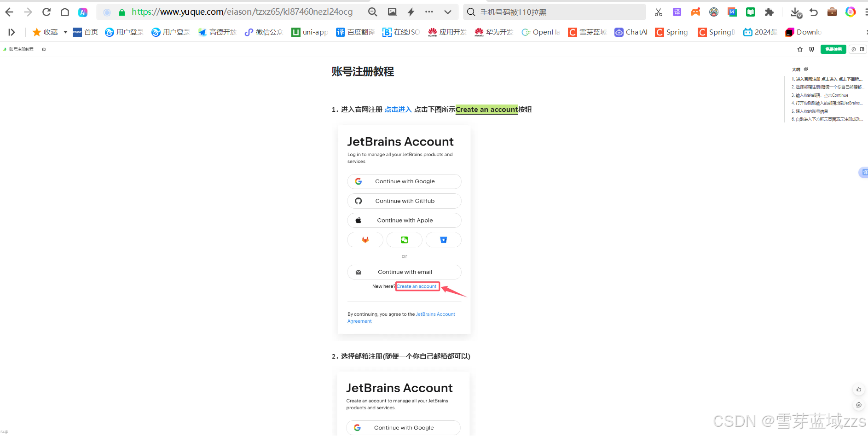Jump to outline item 6 自动进入下方所示页面
This screenshot has height=436, width=868.
(x=827, y=119)
